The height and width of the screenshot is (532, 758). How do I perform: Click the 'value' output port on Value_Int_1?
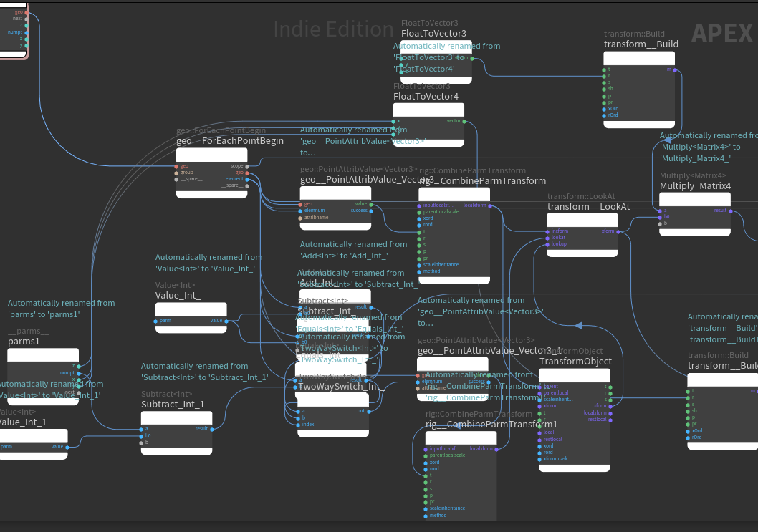(x=67, y=447)
